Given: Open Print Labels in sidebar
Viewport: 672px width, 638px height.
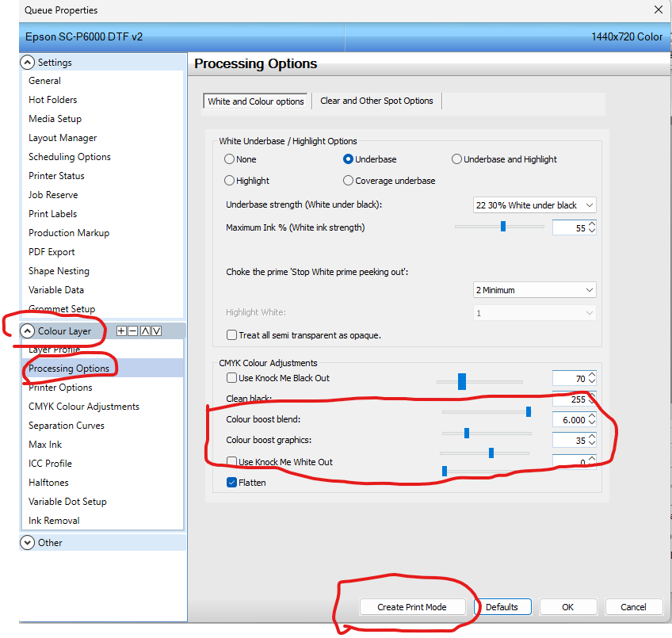Looking at the screenshot, I should coord(53,213).
